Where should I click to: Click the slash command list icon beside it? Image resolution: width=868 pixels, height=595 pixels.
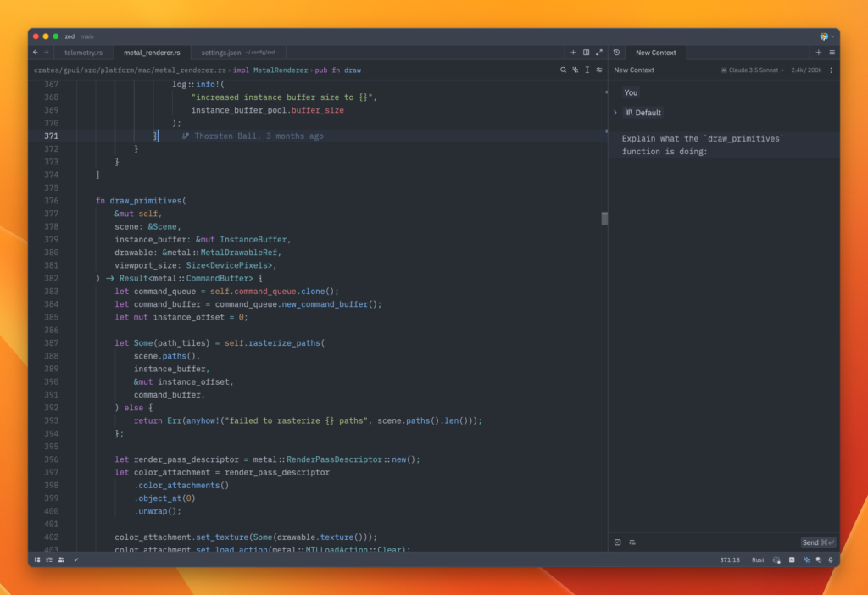click(632, 542)
